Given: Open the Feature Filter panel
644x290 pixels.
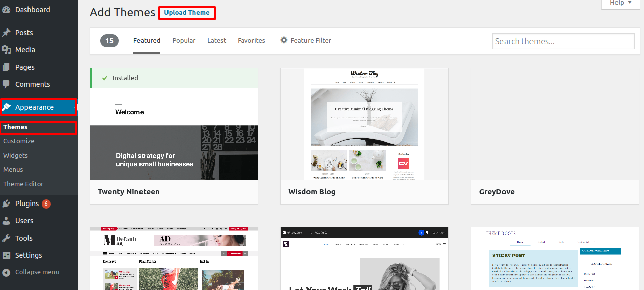Looking at the screenshot, I should (x=305, y=41).
